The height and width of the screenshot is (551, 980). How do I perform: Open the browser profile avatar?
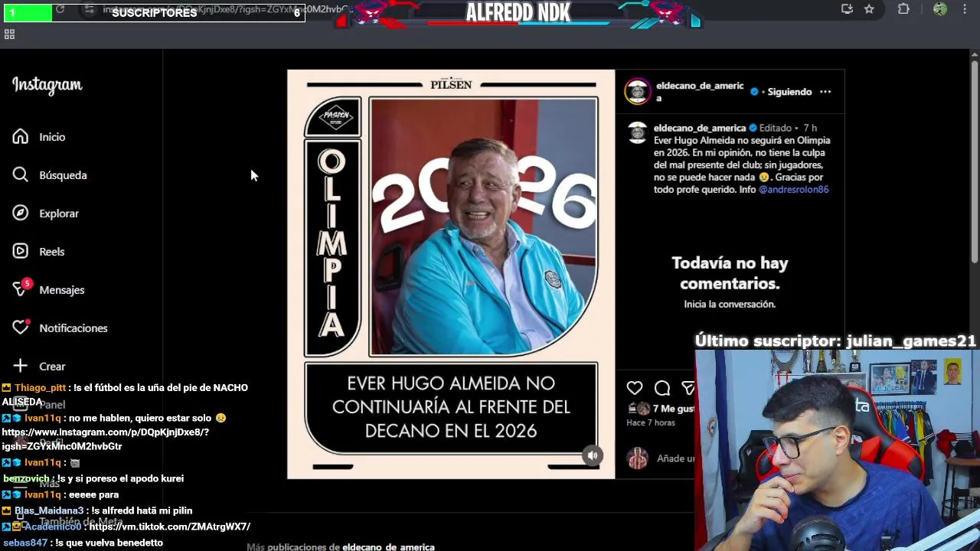[x=940, y=9]
